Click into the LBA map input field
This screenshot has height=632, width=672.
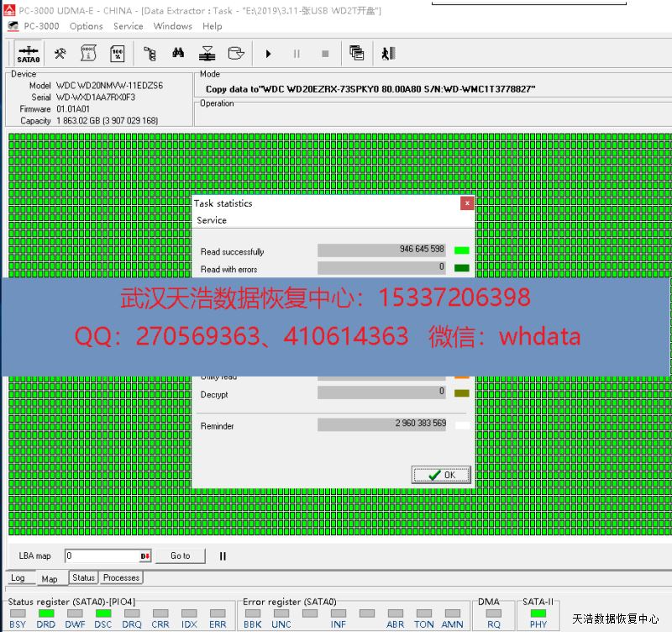click(101, 556)
